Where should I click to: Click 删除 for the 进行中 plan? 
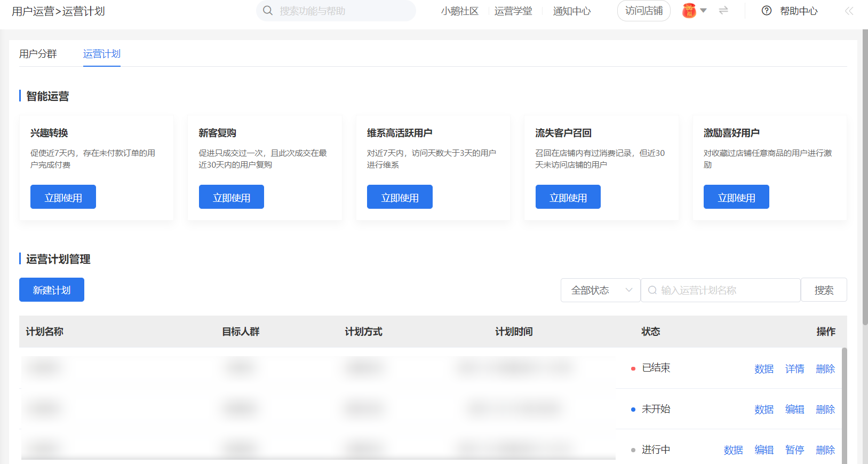pyautogui.click(x=825, y=450)
